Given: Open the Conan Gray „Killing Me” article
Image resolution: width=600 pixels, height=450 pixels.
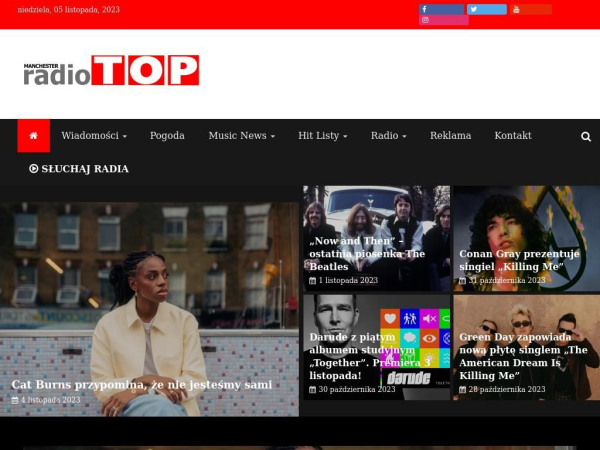Looking at the screenshot, I should coord(519,260).
